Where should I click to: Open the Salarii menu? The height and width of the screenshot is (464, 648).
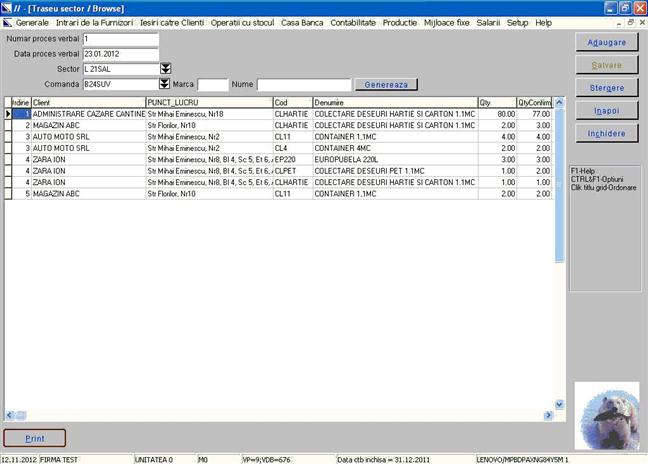pos(488,22)
